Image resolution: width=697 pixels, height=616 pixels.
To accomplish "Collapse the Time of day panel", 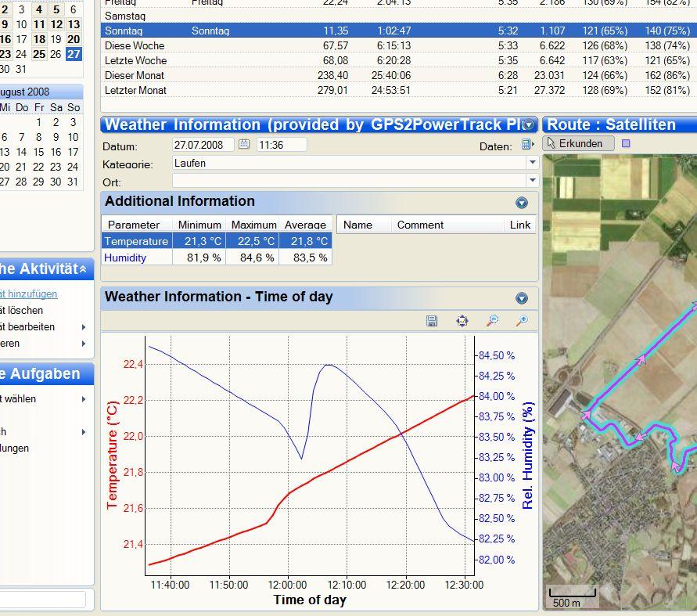I will (522, 298).
